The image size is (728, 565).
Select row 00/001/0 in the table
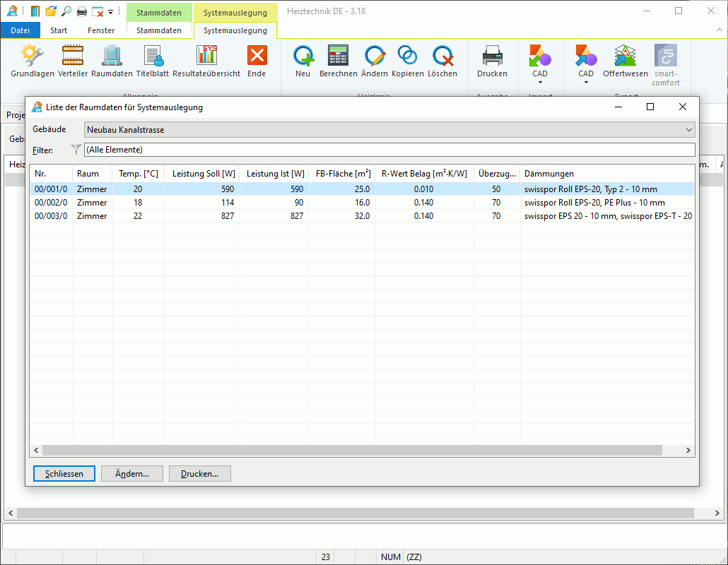(x=362, y=189)
